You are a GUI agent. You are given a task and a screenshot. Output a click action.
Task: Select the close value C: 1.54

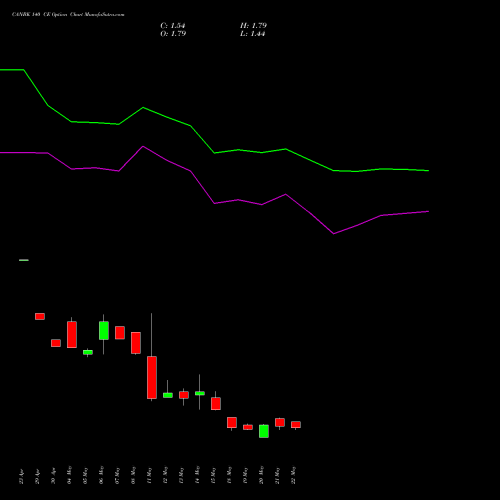(x=173, y=26)
